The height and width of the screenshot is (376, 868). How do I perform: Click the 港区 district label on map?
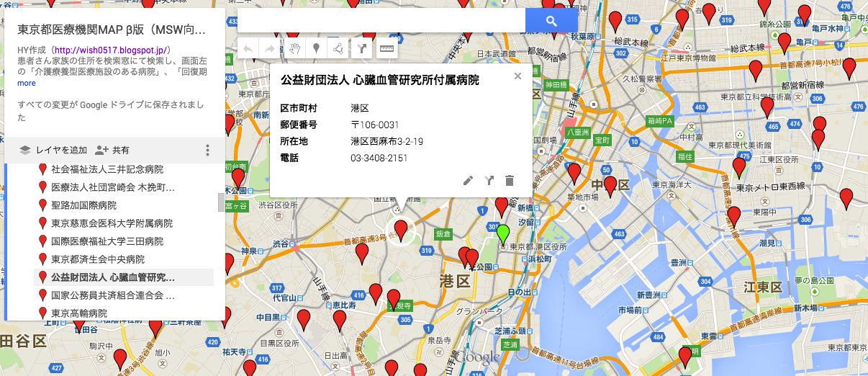[x=455, y=282]
